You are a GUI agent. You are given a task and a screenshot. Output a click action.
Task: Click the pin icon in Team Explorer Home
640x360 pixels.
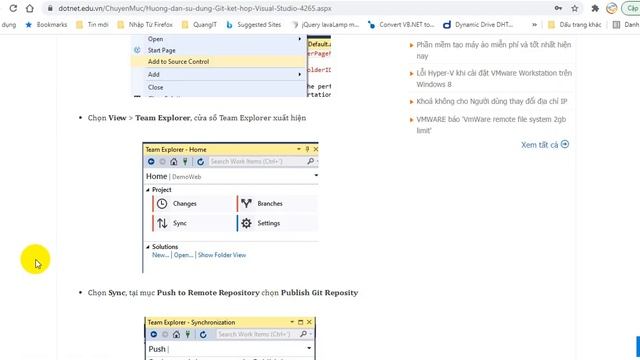point(307,149)
